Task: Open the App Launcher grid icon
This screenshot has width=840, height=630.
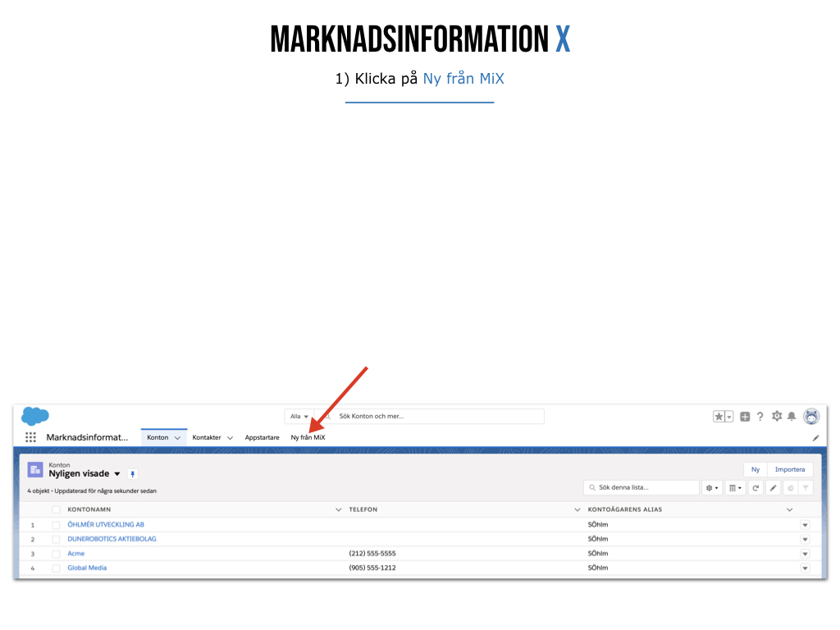Action: (30, 437)
